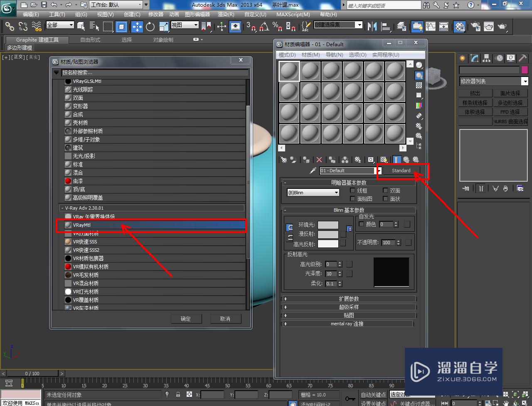Check the 颜色 self-illumination checkbox
This screenshot has height=406, width=532.
(x=361, y=224)
